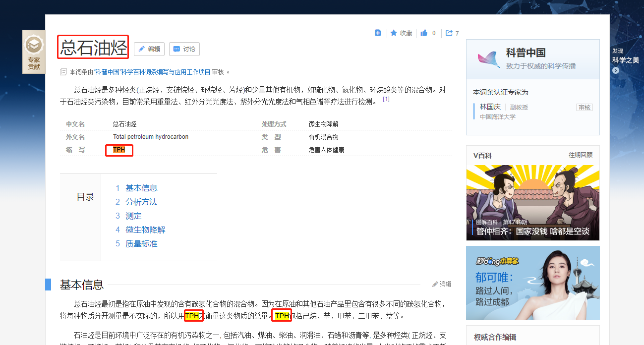Click the 编辑 pencil icon near the title
The width and height of the screenshot is (644, 345).
(x=142, y=49)
